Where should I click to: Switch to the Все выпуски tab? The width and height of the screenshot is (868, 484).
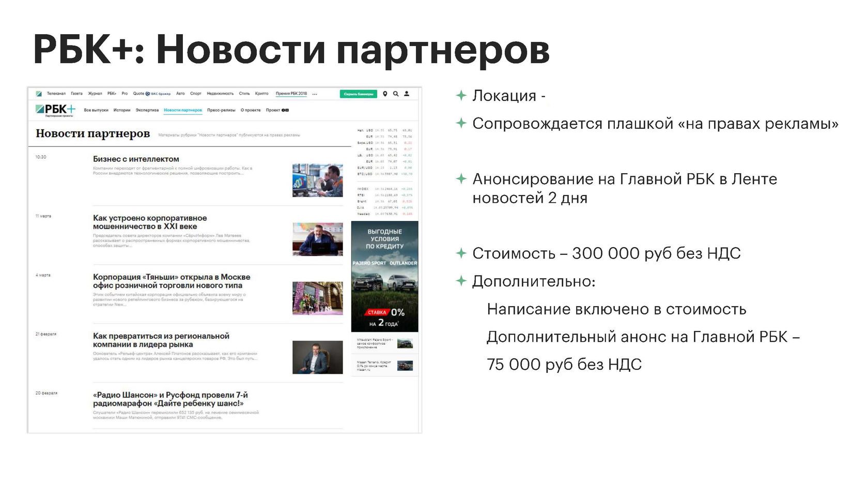click(96, 110)
